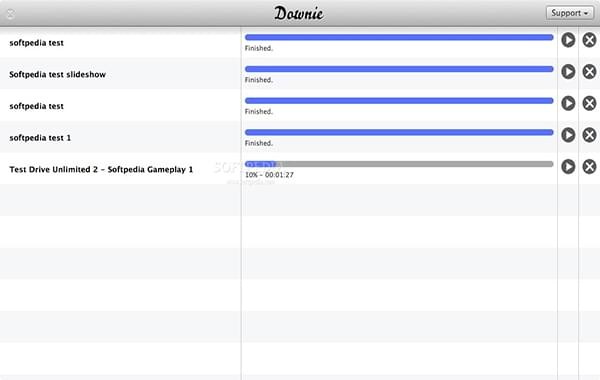Open the Support dropdown menu
The height and width of the screenshot is (380, 600).
click(570, 13)
